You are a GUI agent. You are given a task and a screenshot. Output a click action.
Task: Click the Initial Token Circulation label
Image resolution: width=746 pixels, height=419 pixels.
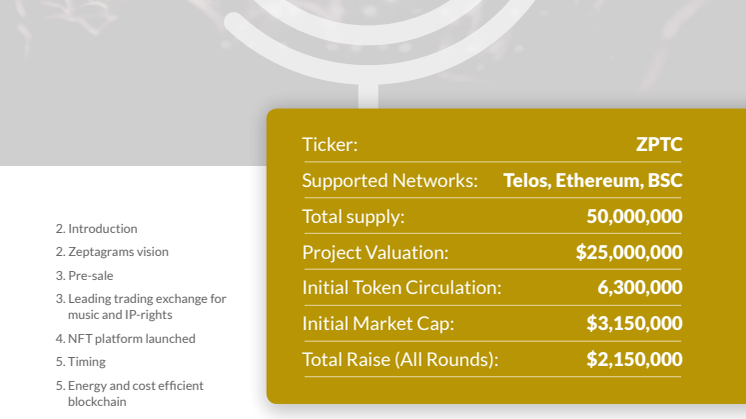401,288
